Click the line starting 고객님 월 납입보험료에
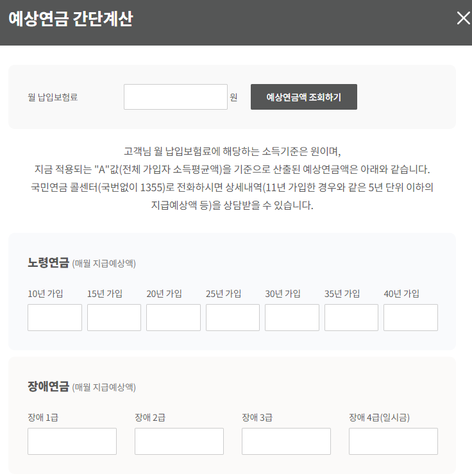 pyautogui.click(x=232, y=151)
